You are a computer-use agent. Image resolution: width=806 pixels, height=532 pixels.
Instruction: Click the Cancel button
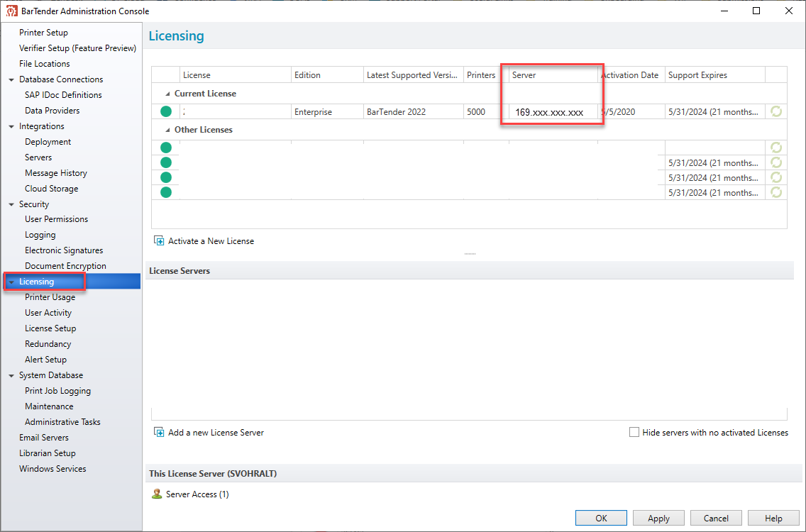coord(716,518)
